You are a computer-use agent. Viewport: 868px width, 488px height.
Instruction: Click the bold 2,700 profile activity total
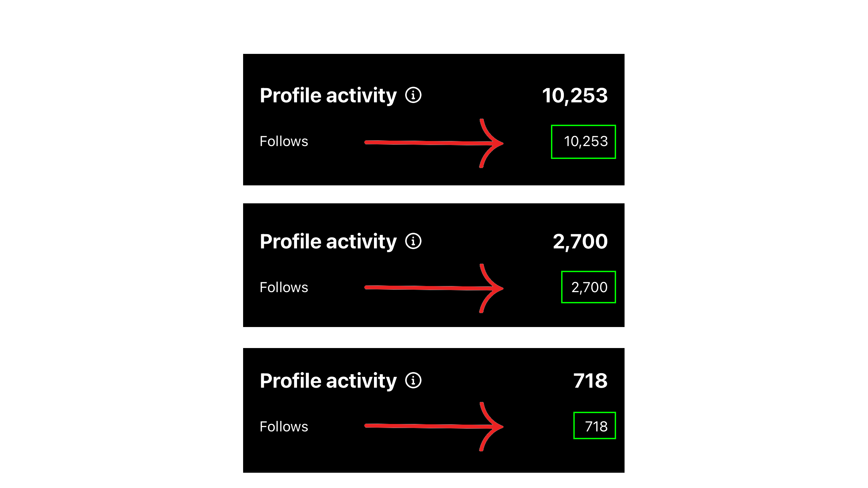tap(580, 242)
